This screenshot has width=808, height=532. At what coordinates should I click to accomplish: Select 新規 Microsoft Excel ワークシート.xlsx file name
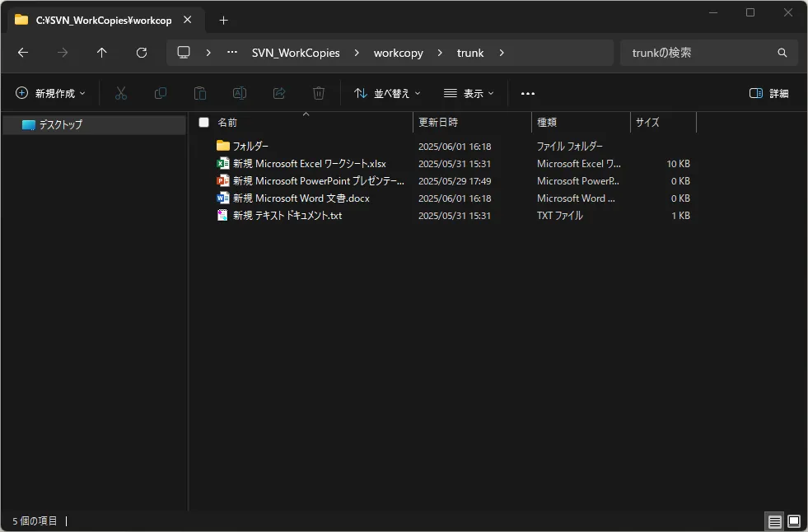click(309, 164)
